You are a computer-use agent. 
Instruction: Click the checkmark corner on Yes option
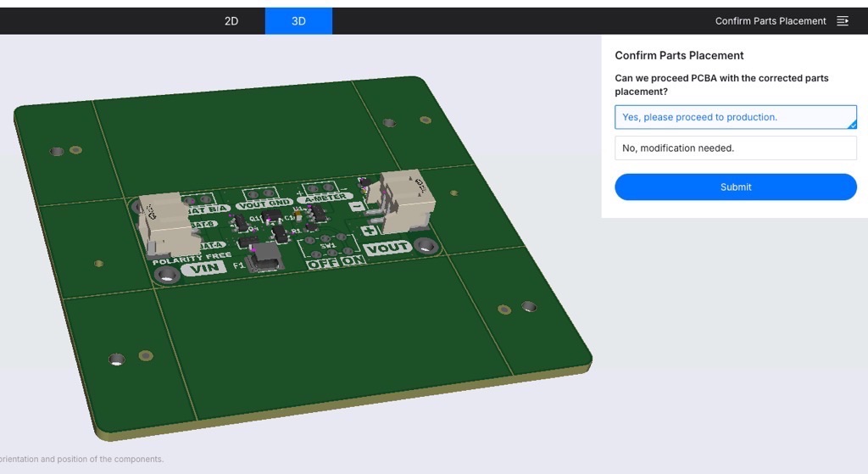pyautogui.click(x=852, y=124)
